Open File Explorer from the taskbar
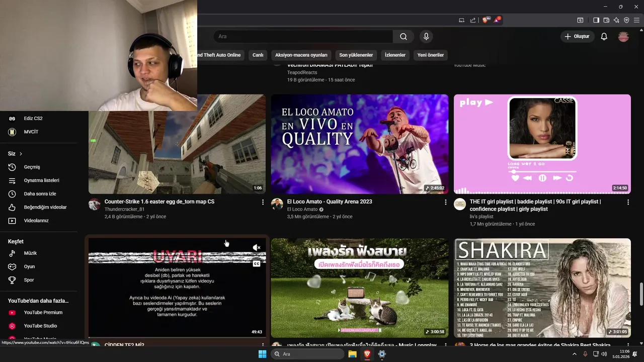This screenshot has width=644, height=362. click(353, 354)
